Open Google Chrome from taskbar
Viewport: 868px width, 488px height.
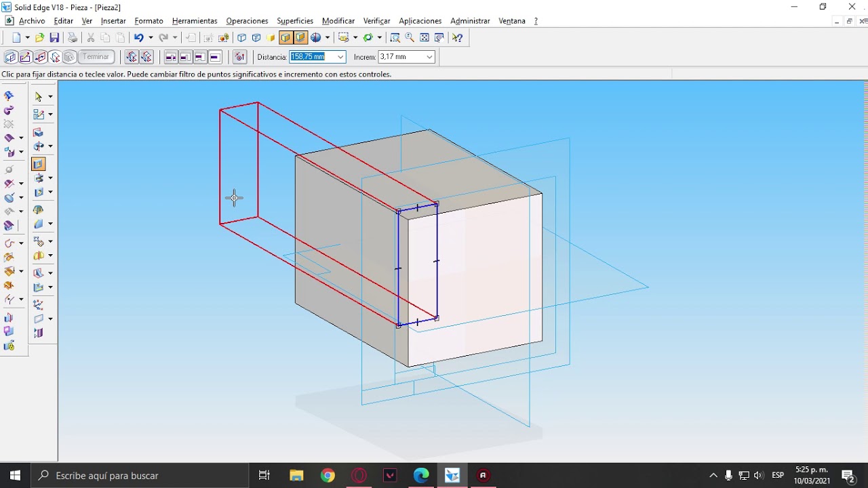click(x=328, y=476)
